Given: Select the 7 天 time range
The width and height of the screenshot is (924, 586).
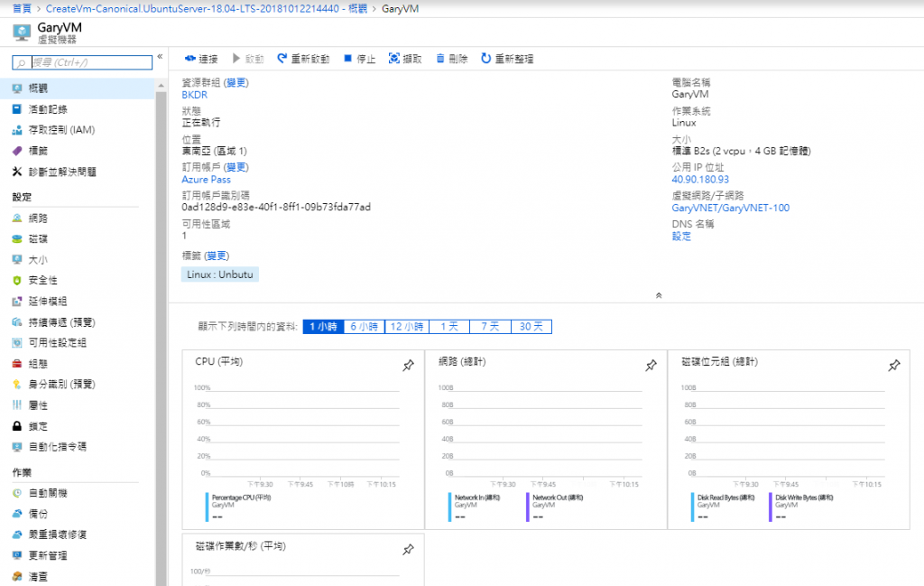Looking at the screenshot, I should pos(490,327).
